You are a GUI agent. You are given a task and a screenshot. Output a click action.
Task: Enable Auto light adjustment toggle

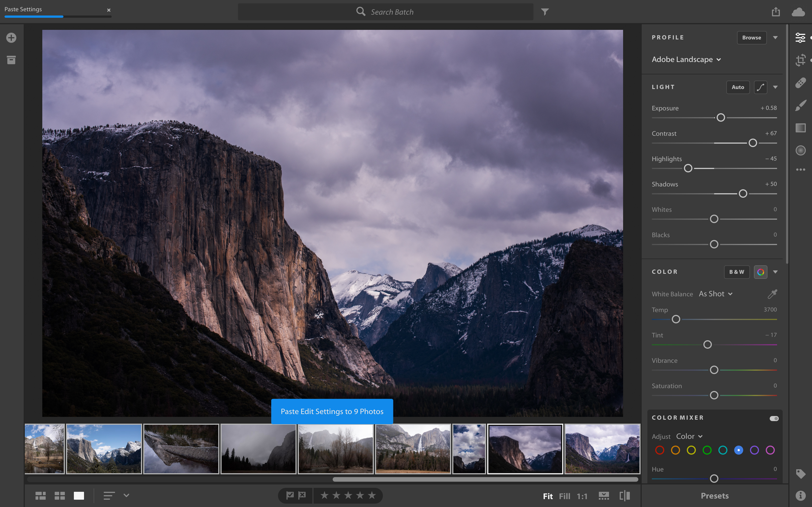click(x=738, y=87)
